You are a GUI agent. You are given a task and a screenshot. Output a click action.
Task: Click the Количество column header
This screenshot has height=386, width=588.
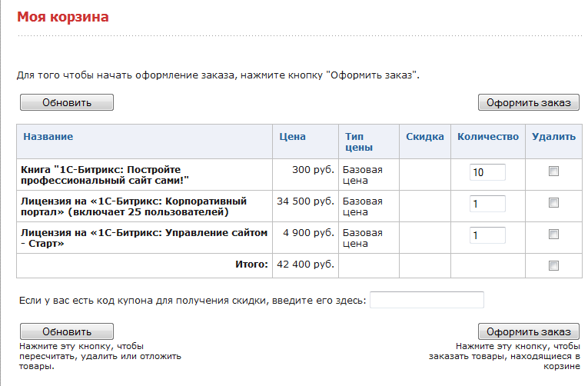488,137
